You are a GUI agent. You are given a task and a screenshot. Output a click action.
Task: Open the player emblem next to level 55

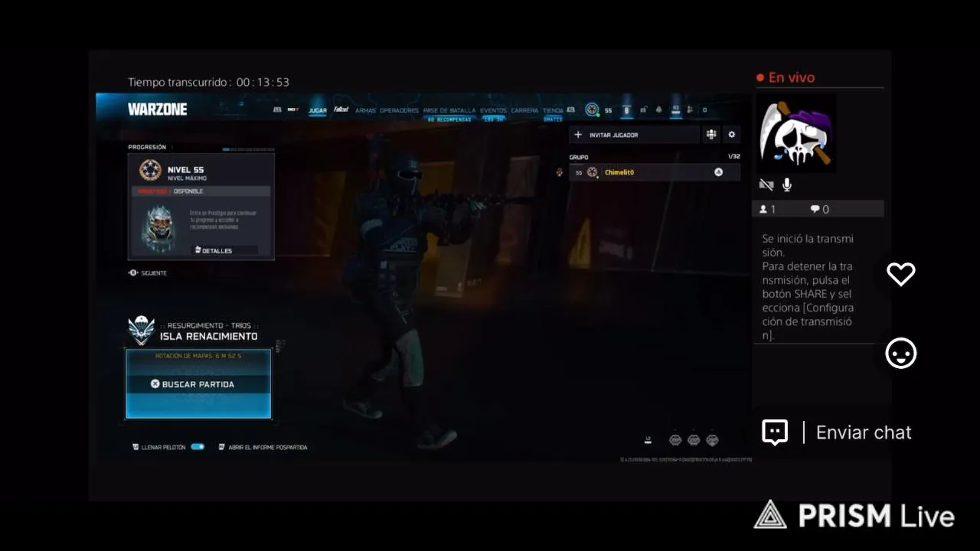[x=592, y=109]
